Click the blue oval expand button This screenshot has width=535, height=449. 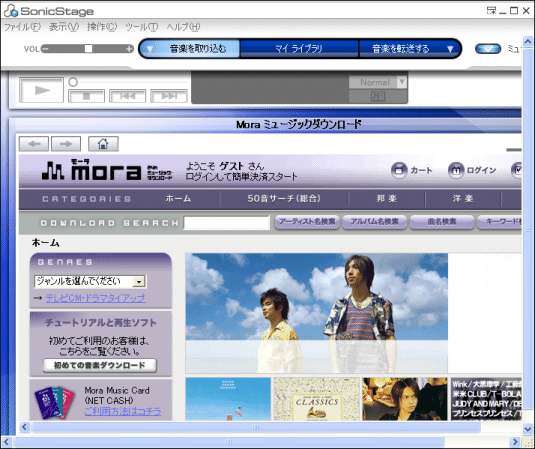point(488,49)
